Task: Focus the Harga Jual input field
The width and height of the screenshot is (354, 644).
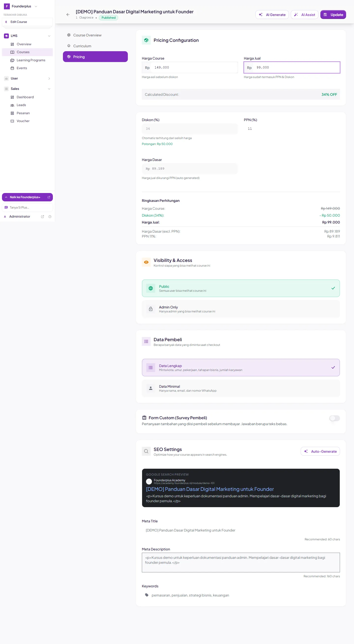Action: tap(292, 67)
